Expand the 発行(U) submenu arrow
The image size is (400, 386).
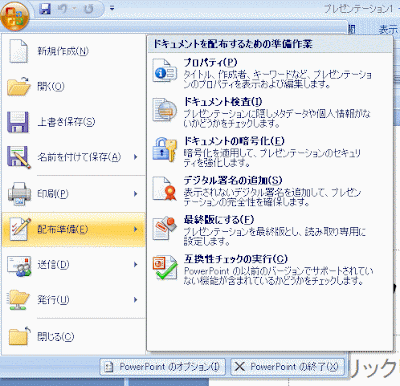(x=135, y=300)
